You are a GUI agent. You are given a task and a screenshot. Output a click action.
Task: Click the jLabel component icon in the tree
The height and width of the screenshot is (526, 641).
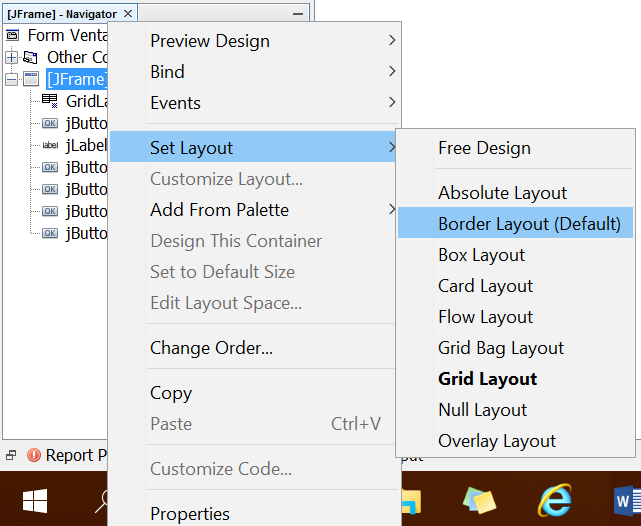point(49,145)
